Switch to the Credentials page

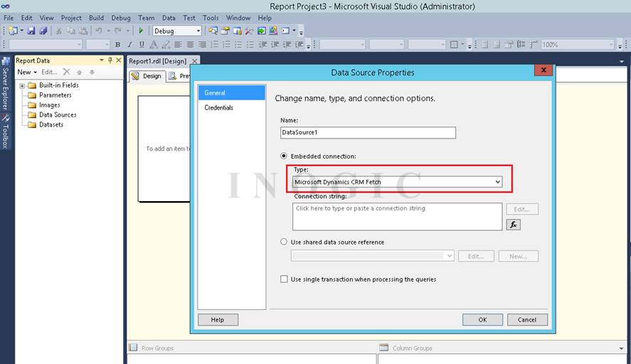[x=218, y=107]
